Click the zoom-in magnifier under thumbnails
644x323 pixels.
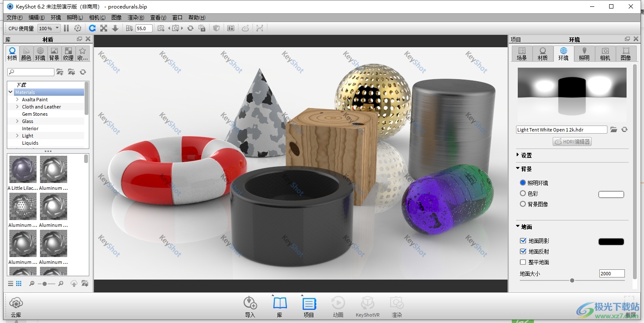tap(60, 283)
